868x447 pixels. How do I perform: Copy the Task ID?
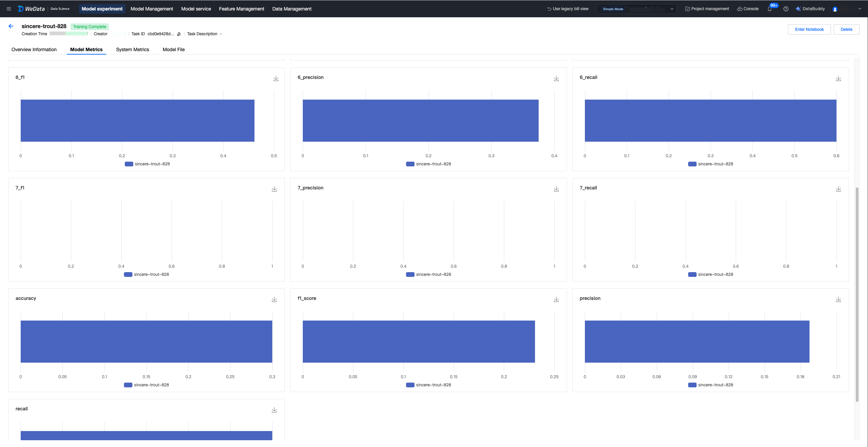click(x=179, y=34)
